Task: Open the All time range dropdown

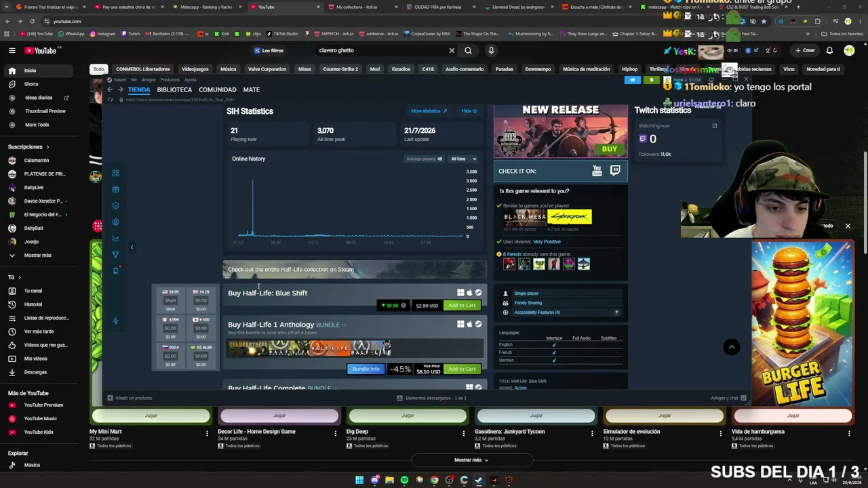Action: [x=464, y=159]
